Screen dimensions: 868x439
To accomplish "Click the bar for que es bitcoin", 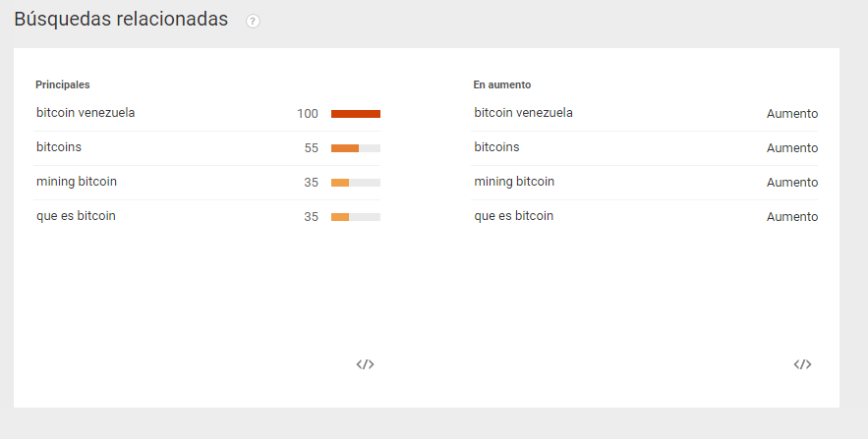I will [x=340, y=217].
